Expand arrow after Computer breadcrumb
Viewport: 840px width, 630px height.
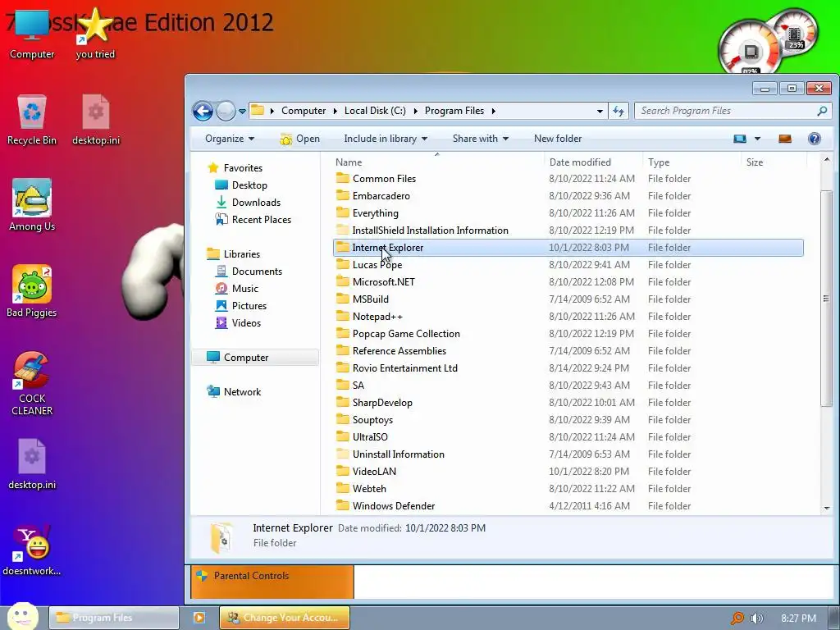click(x=335, y=111)
